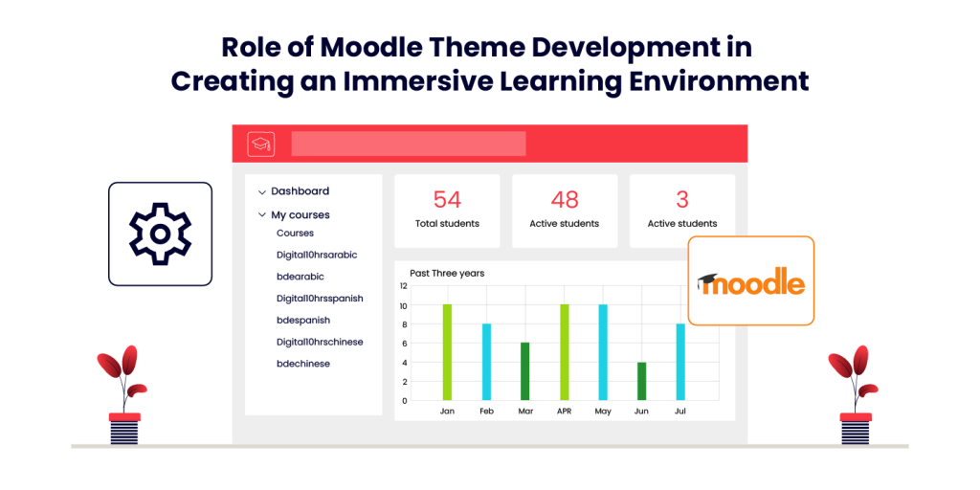Click the Jan bar in chart

[x=447, y=352]
